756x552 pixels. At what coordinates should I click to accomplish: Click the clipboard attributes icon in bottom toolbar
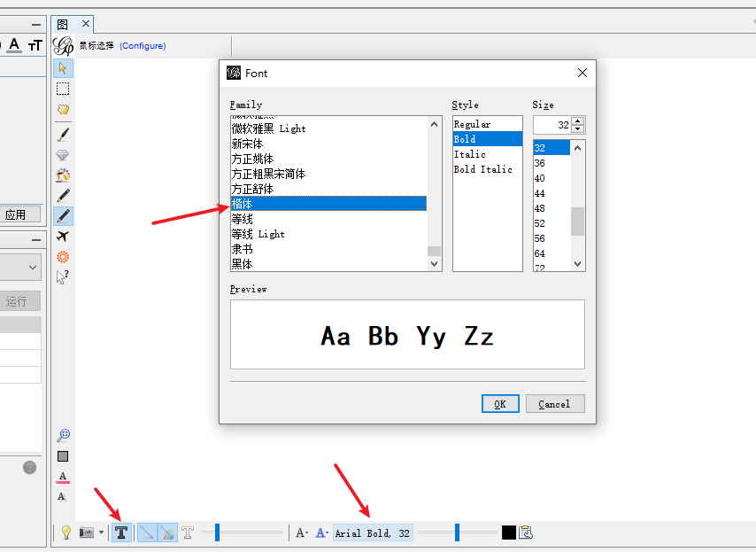tap(526, 533)
